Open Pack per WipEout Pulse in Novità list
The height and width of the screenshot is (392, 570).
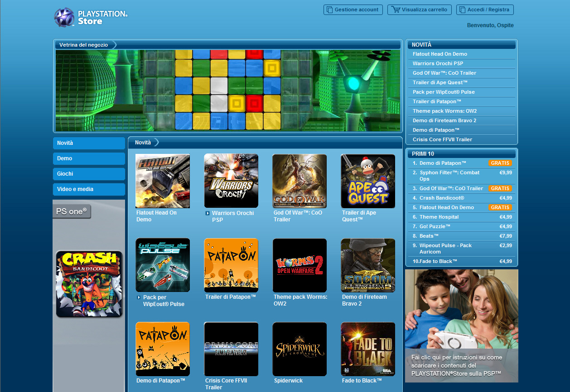tap(444, 92)
